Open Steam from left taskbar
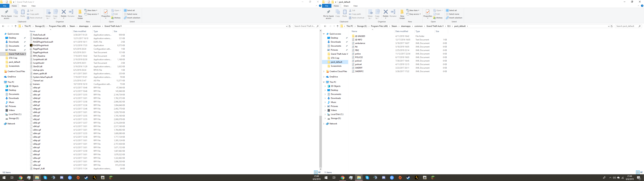 click(86, 178)
